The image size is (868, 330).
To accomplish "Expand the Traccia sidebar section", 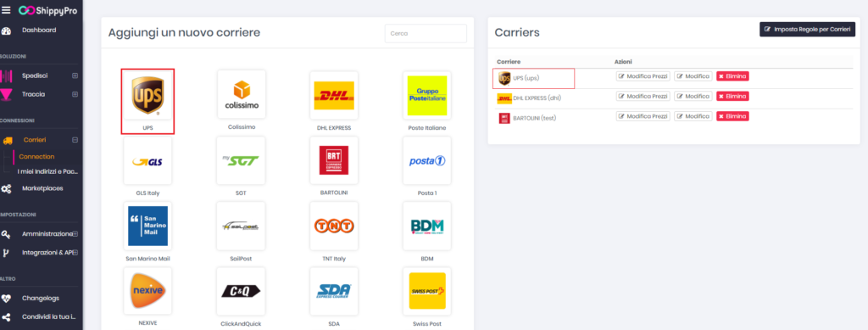I will pyautogui.click(x=75, y=95).
